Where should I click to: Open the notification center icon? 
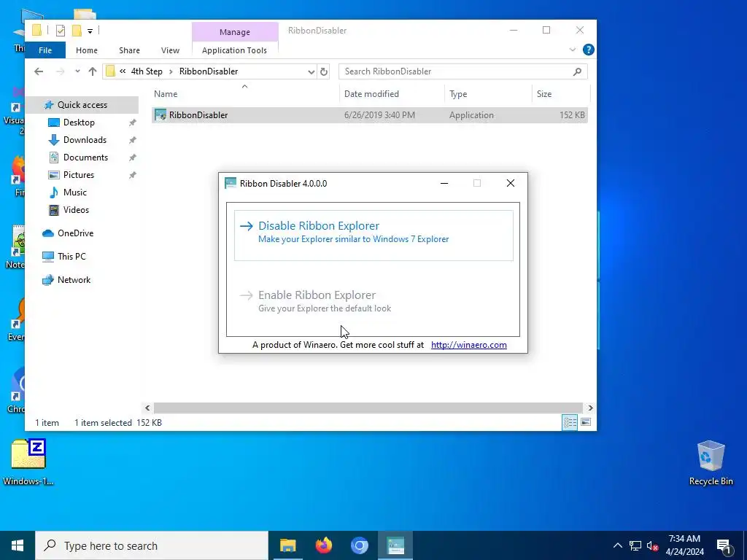click(x=724, y=546)
